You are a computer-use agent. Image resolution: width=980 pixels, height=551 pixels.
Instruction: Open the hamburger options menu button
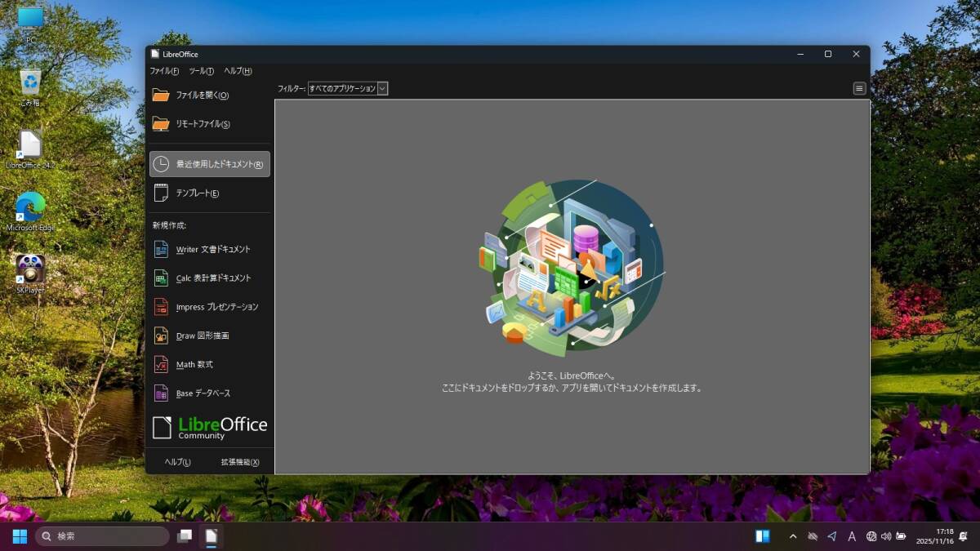point(859,88)
